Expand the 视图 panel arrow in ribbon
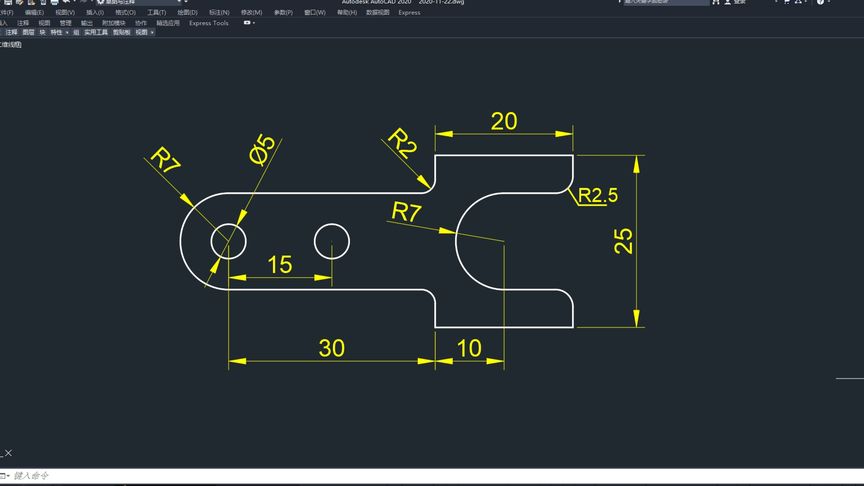 pos(153,33)
